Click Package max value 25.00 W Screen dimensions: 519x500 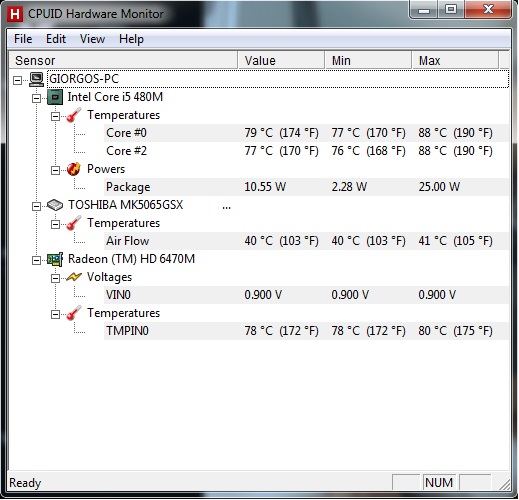pyautogui.click(x=439, y=187)
